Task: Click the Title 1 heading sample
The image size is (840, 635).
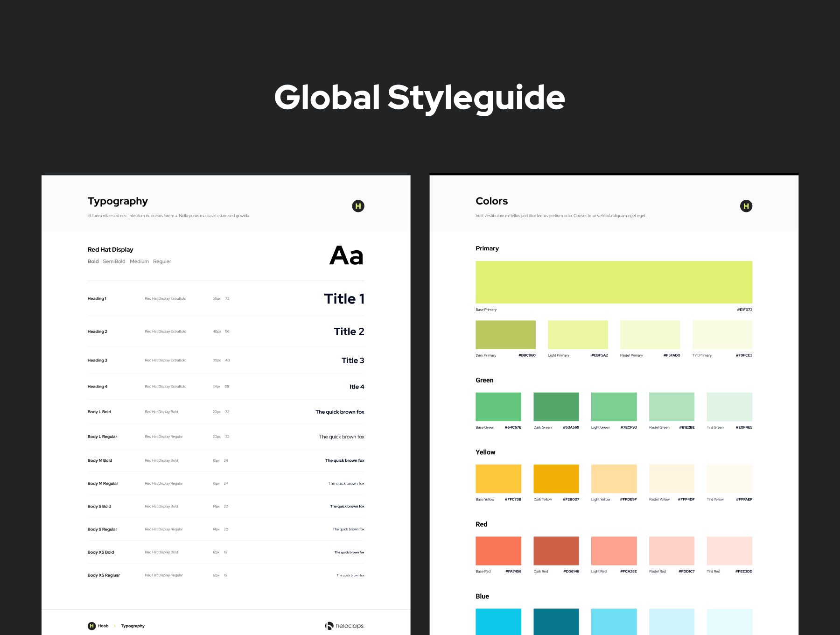Action: click(344, 299)
